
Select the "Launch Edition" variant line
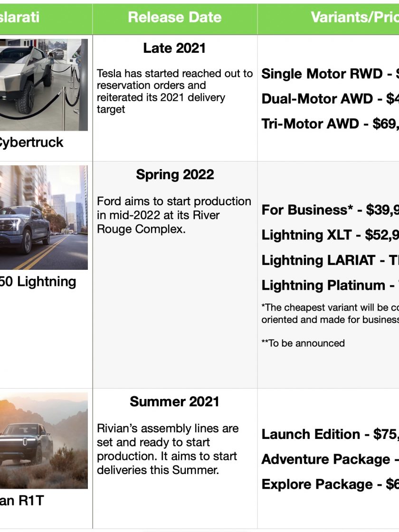click(330, 434)
